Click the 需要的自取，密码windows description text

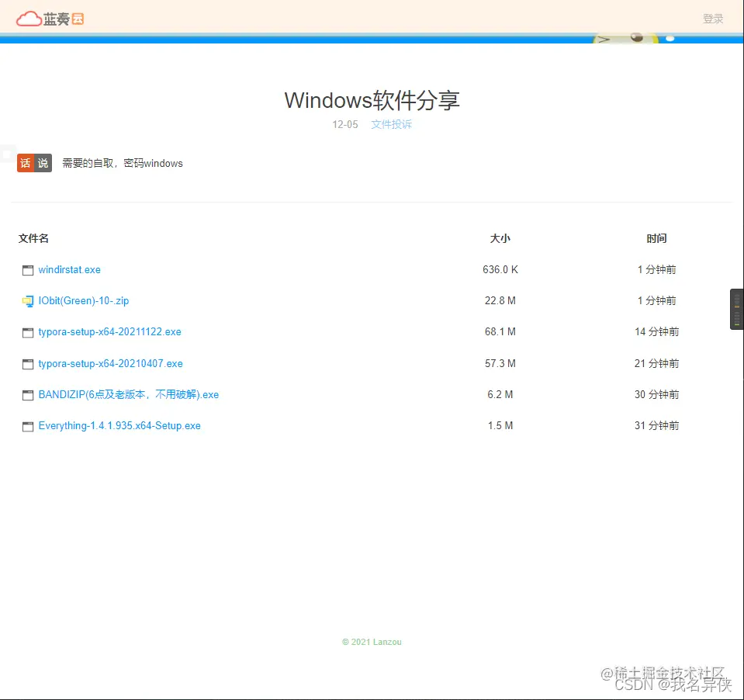pyautogui.click(x=123, y=163)
